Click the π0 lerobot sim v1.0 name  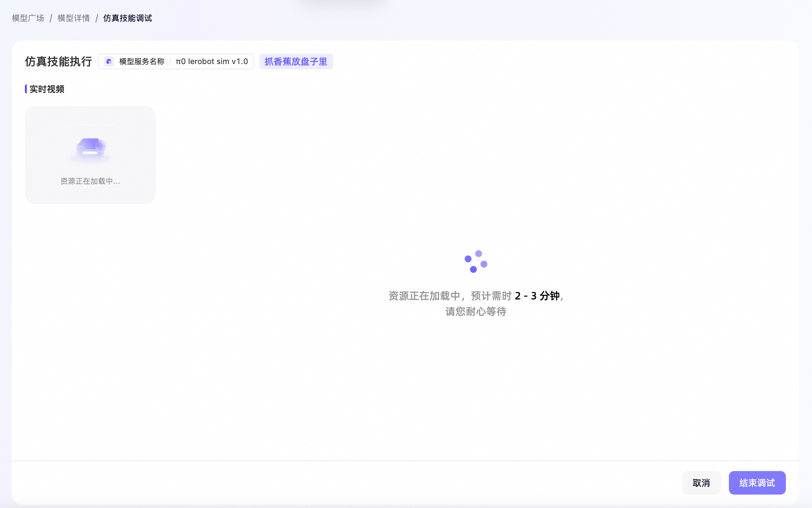coord(212,61)
